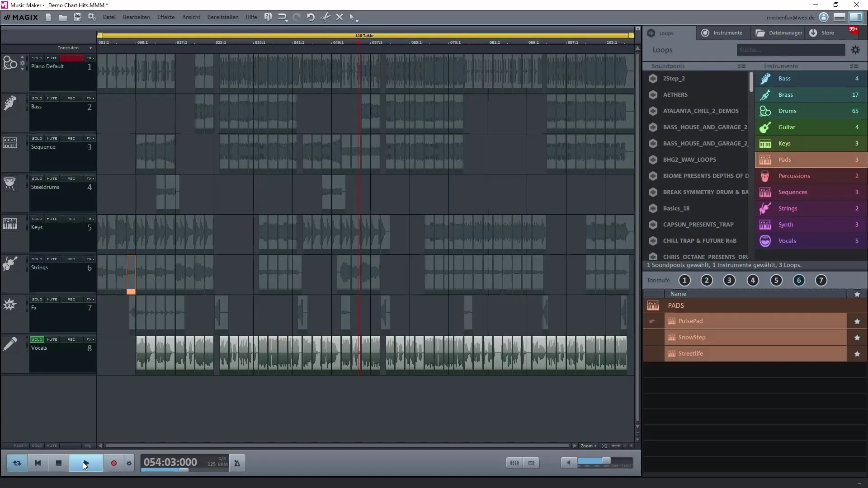This screenshot has width=868, height=488.
Task: Select the Strings instrument category
Action: point(811,209)
